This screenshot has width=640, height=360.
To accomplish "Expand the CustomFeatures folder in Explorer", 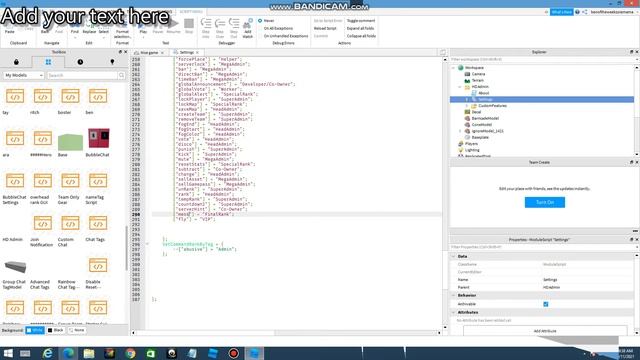I will (467, 106).
